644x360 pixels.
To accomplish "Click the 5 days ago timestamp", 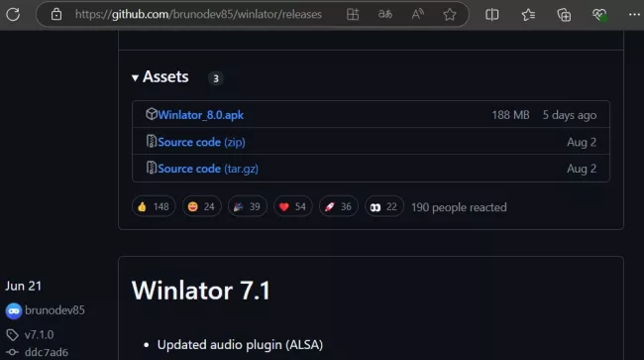I will coord(570,115).
